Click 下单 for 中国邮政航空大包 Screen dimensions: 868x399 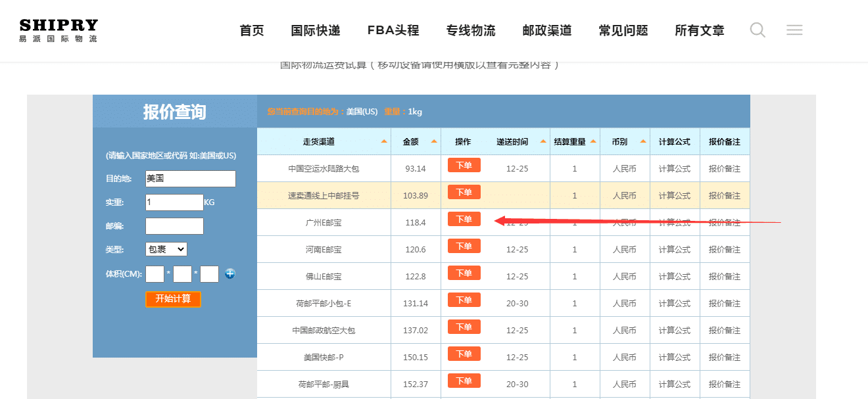click(464, 327)
